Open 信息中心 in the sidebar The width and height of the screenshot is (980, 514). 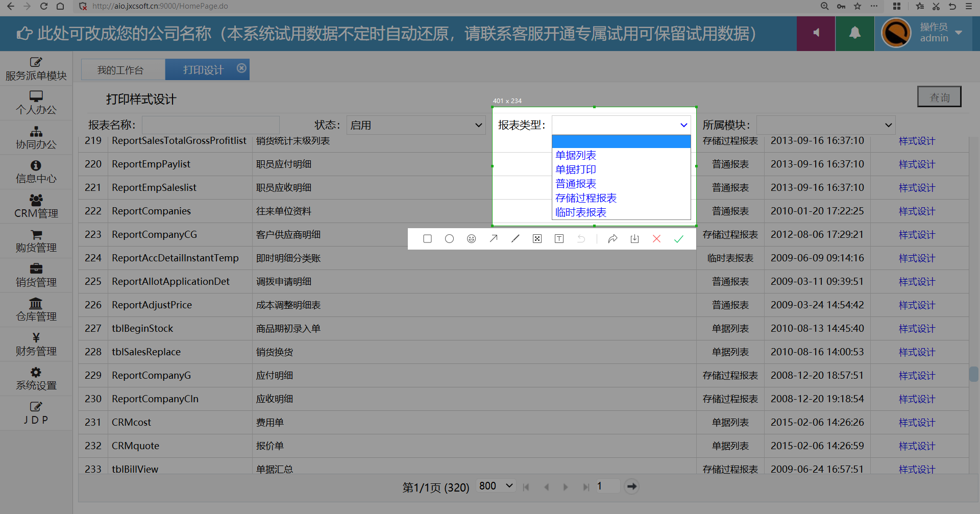(36, 172)
